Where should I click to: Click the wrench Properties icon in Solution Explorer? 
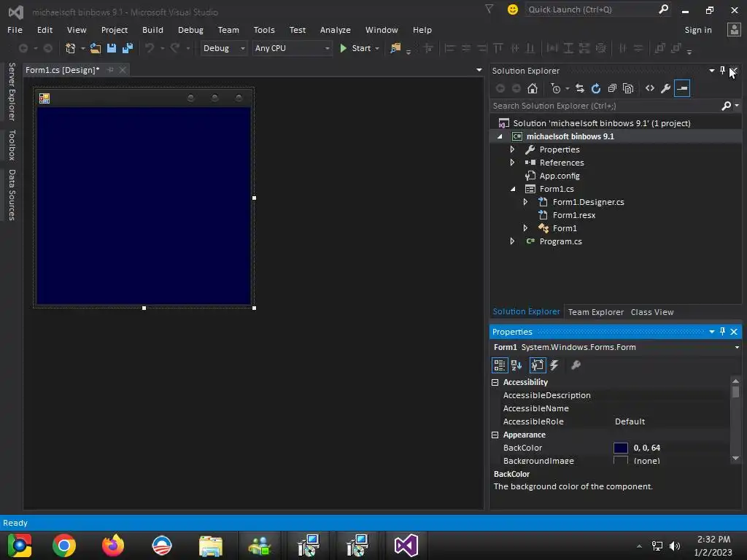tap(666, 88)
